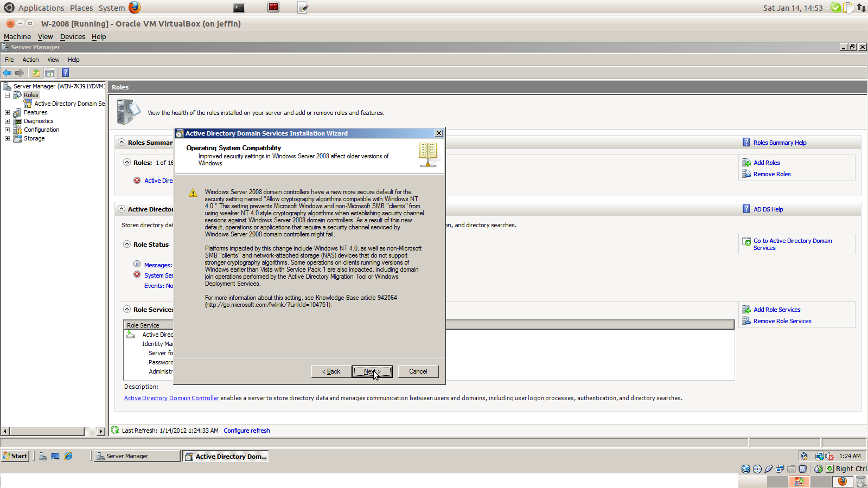Expand the Configuration tree node

click(x=8, y=130)
